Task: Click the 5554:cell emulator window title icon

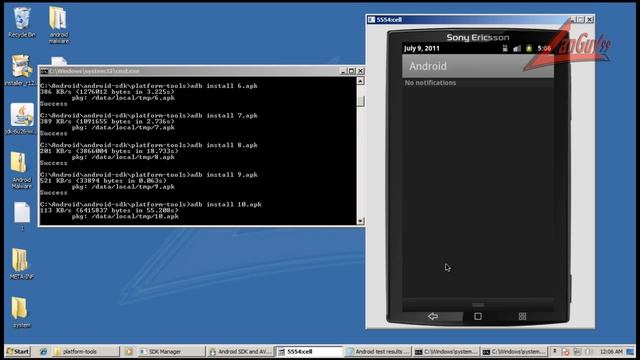Action: click(371, 19)
